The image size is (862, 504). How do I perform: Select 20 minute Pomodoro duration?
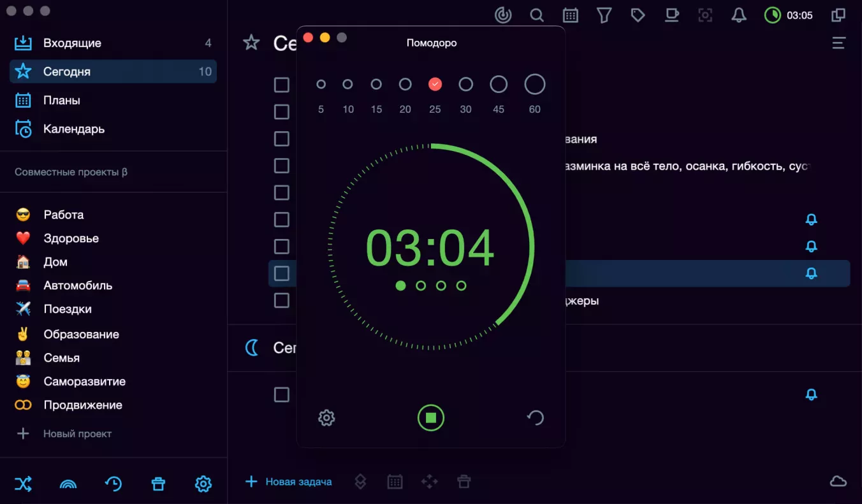coord(405,84)
